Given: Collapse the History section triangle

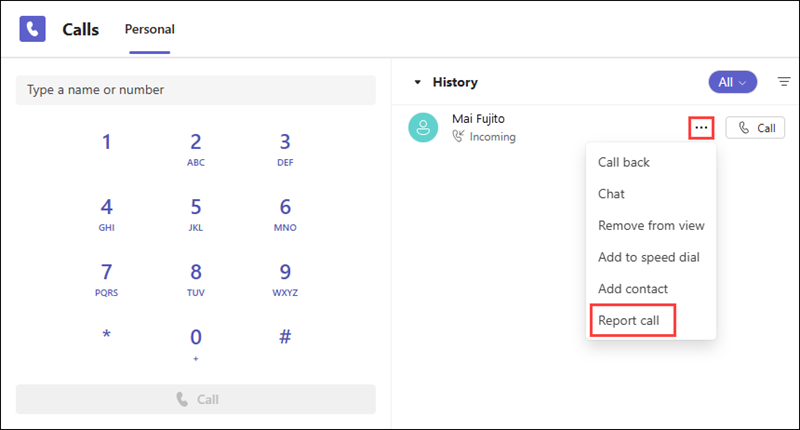Looking at the screenshot, I should pyautogui.click(x=418, y=83).
